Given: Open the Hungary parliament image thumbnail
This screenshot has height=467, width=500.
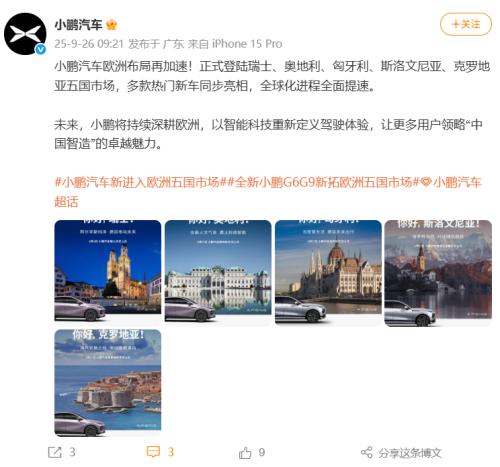Looking at the screenshot, I should [x=328, y=272].
